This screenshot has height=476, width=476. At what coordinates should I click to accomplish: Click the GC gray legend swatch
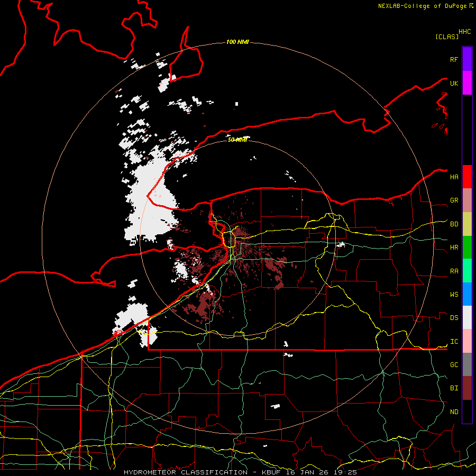467,364
